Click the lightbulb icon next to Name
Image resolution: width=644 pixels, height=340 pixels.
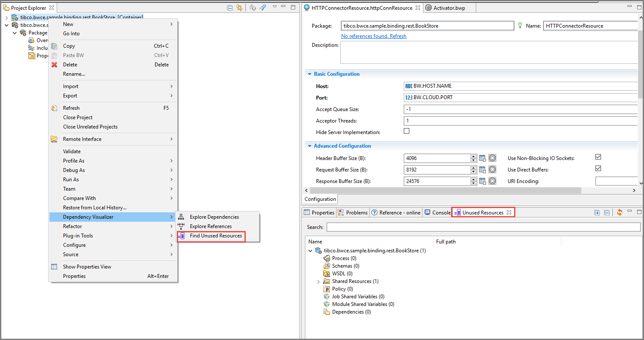click(520, 26)
